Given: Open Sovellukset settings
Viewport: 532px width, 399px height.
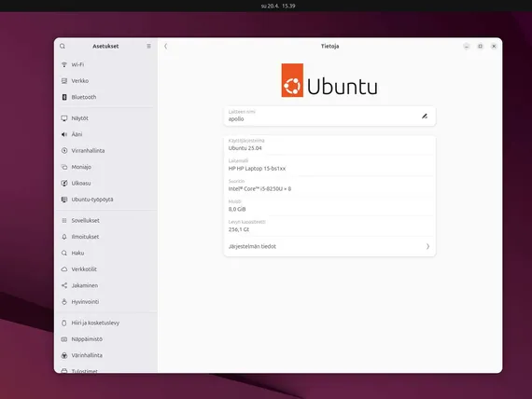Looking at the screenshot, I should pyautogui.click(x=105, y=220).
